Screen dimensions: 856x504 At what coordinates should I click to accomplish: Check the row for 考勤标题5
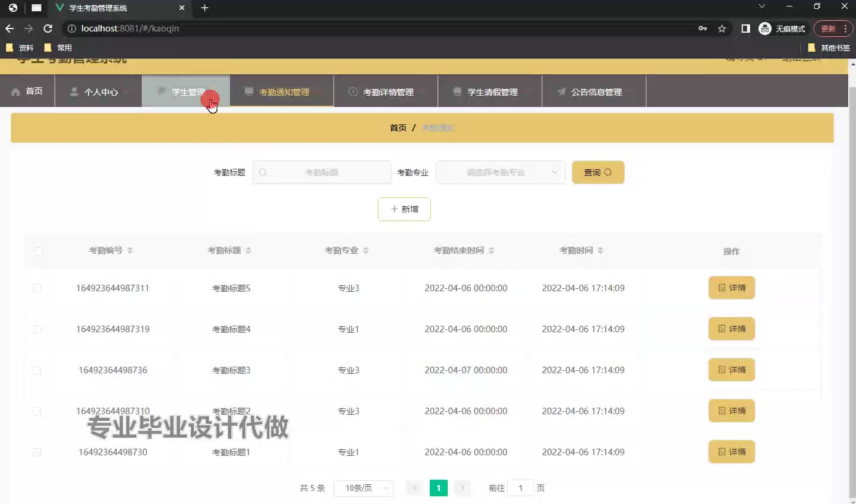coord(37,288)
